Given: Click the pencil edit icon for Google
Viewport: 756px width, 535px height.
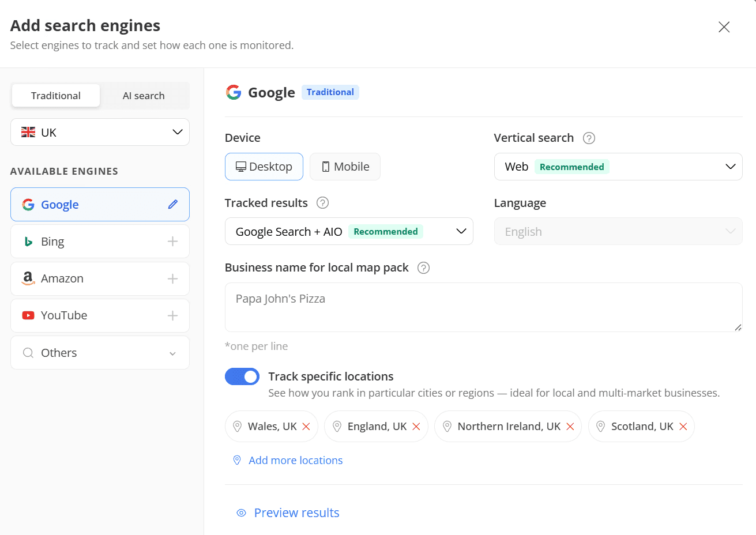Looking at the screenshot, I should 173,204.
